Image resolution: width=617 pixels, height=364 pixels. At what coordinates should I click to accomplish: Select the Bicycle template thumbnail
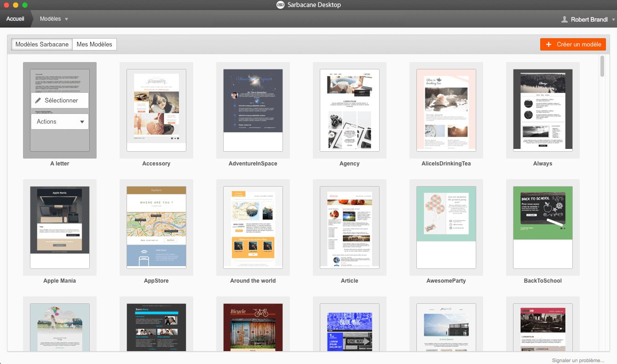coord(253,327)
